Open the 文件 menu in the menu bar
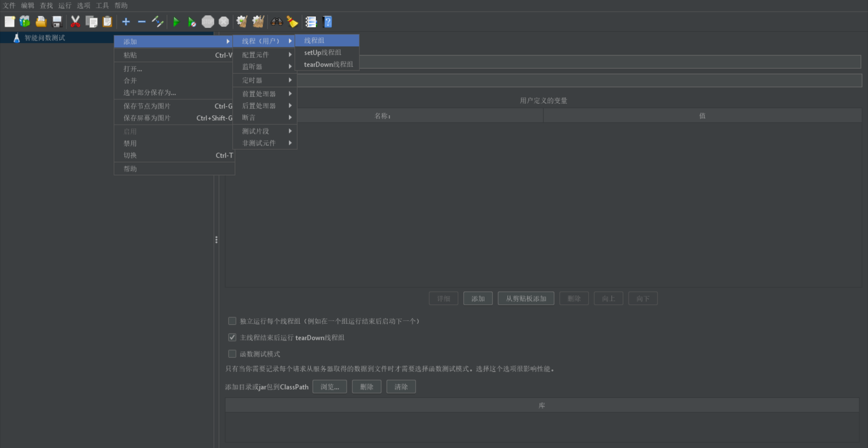Image resolution: width=868 pixels, height=448 pixels. click(x=9, y=5)
